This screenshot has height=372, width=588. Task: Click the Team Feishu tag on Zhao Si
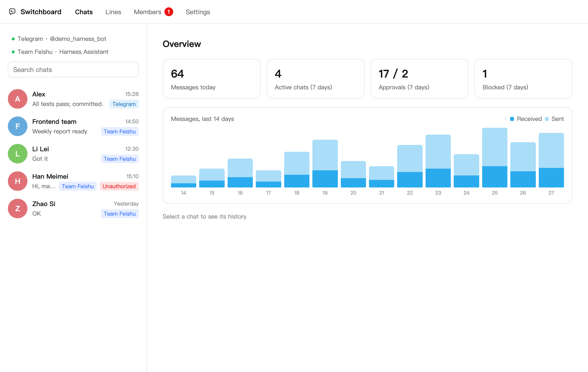[x=120, y=214]
